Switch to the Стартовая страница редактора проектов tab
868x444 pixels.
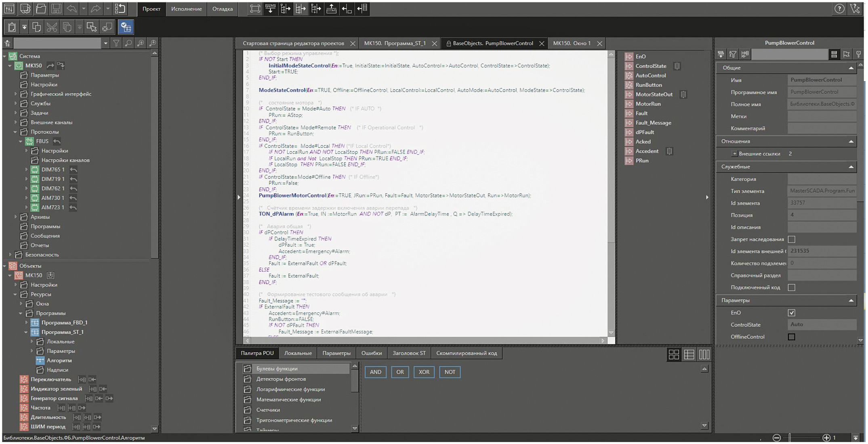coord(293,43)
